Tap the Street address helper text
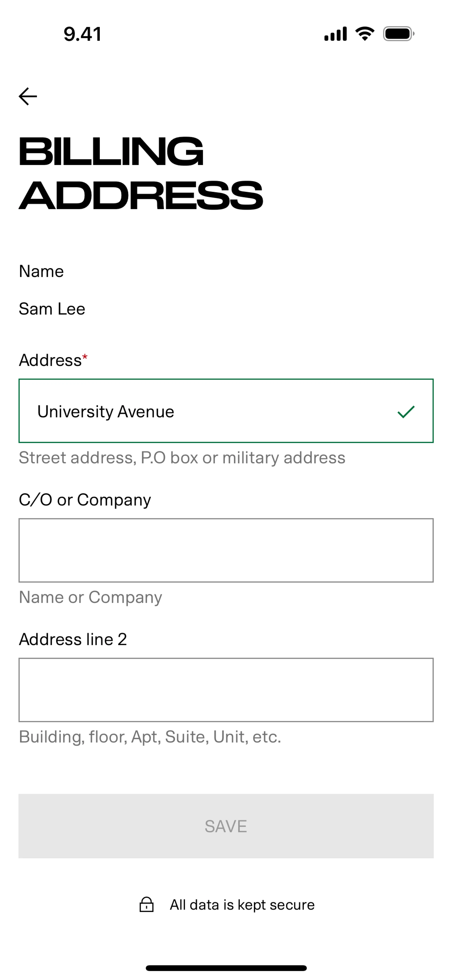This screenshot has height=980, width=452. (182, 458)
